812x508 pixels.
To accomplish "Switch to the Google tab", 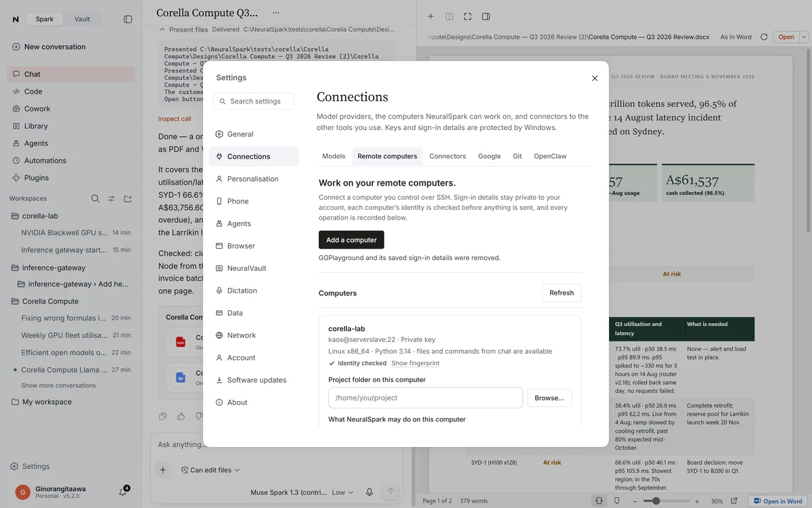I will click(489, 156).
